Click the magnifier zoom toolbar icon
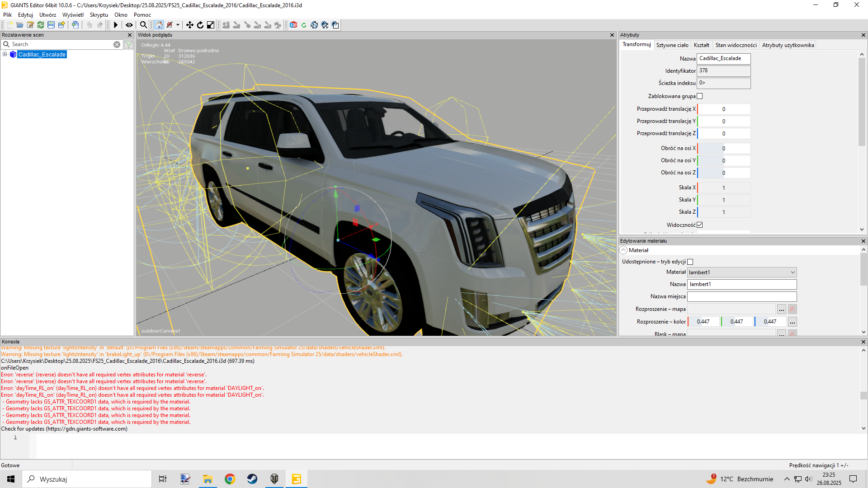This screenshot has height=488, width=868. coord(143,25)
